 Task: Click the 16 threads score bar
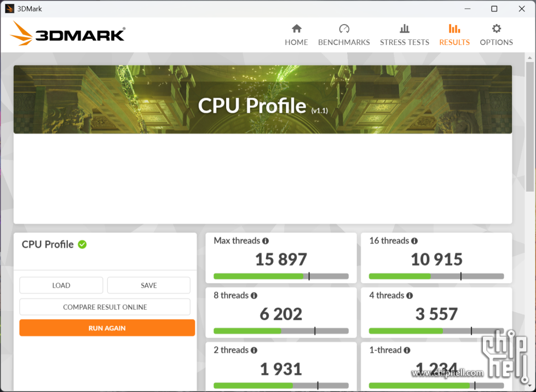pyautogui.click(x=436, y=276)
